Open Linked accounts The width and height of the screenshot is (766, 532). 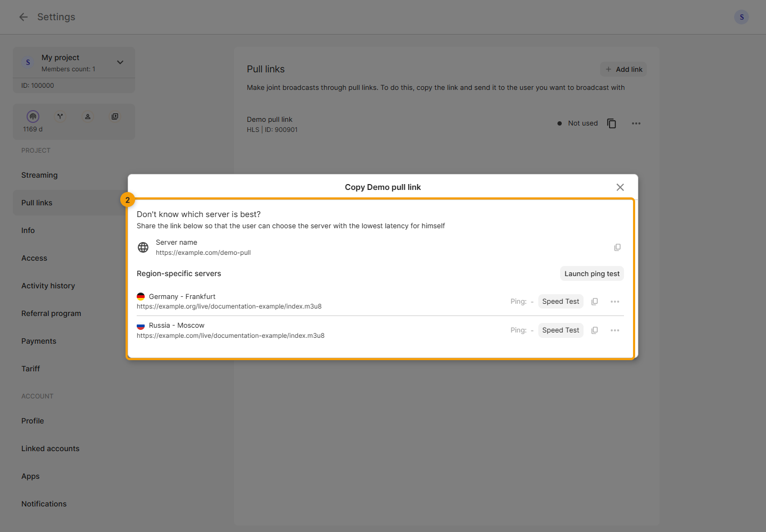51,448
